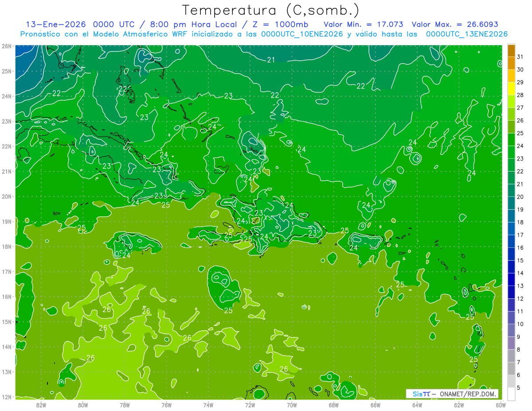Screen dimensions: 532x411
Task: Click the color scale value "10"
Action: 520,324
